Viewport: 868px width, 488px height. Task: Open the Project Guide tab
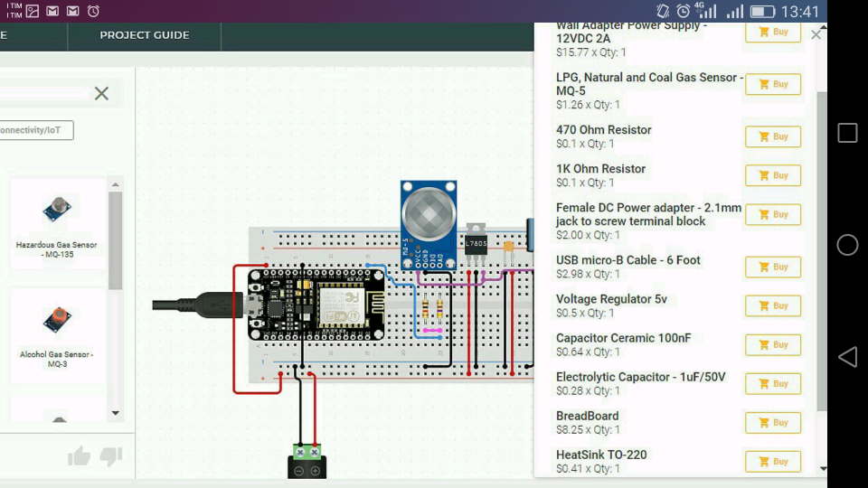pos(145,35)
